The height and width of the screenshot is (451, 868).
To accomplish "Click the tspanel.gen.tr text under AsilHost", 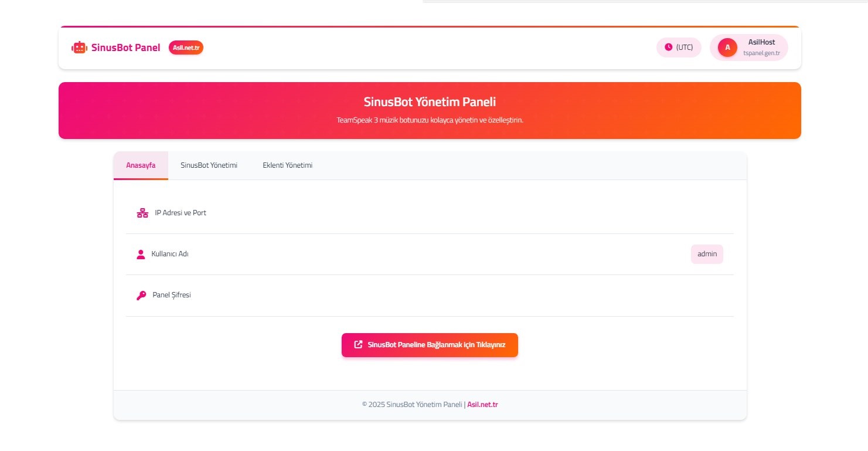I will pyautogui.click(x=761, y=53).
